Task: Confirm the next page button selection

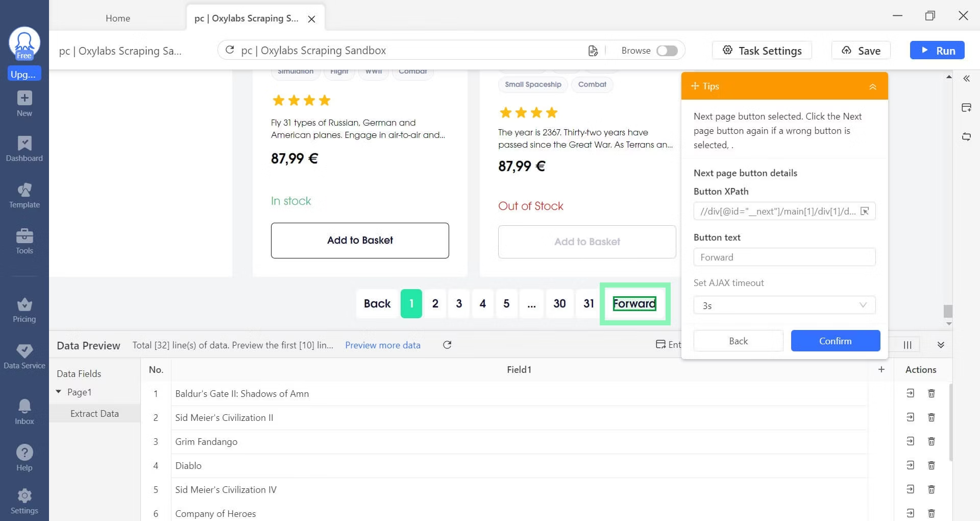Action: point(835,341)
